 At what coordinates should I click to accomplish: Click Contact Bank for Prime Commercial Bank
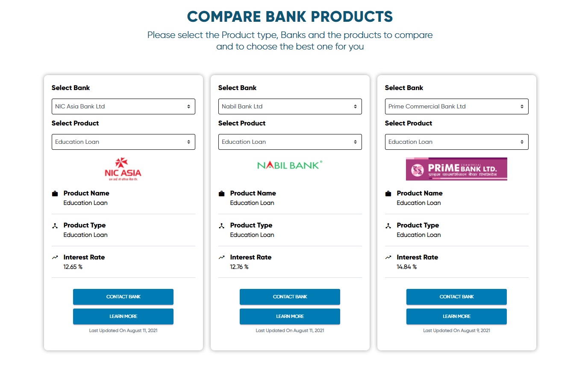[456, 297]
